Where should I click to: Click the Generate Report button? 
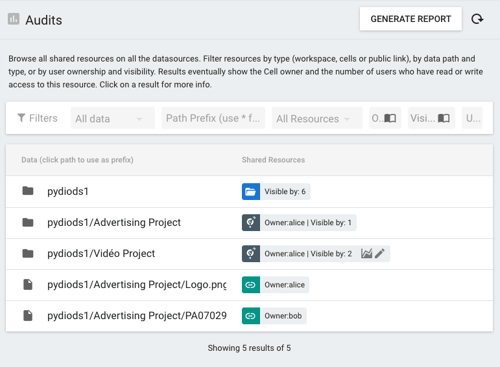tap(411, 19)
